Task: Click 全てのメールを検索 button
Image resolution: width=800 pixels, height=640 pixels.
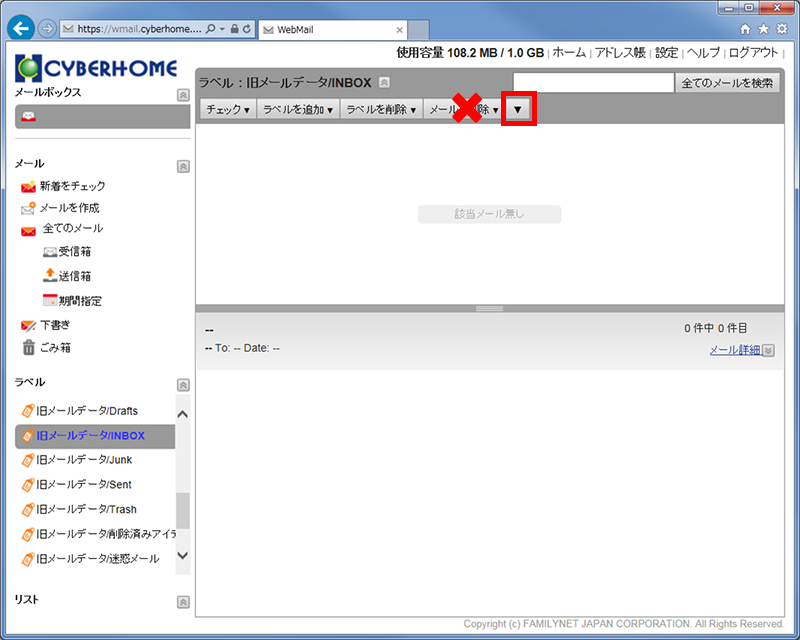Action: [728, 83]
